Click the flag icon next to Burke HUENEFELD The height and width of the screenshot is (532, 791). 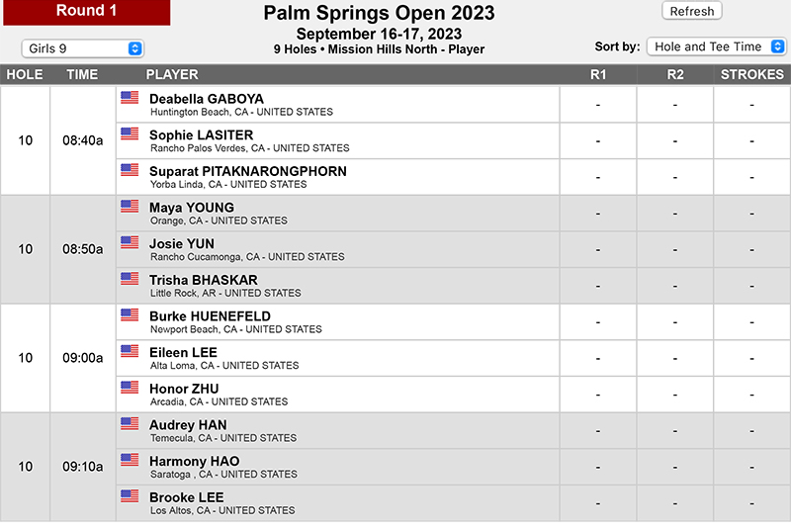click(130, 315)
